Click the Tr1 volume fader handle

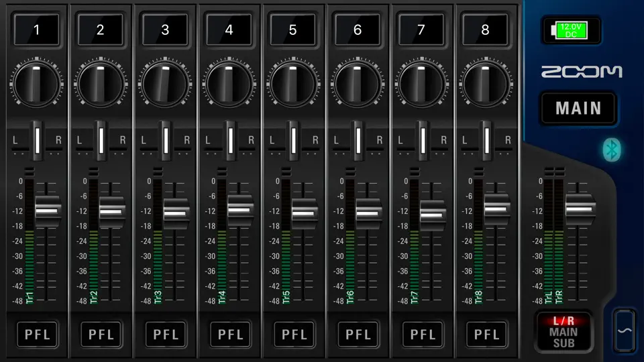tap(48, 211)
